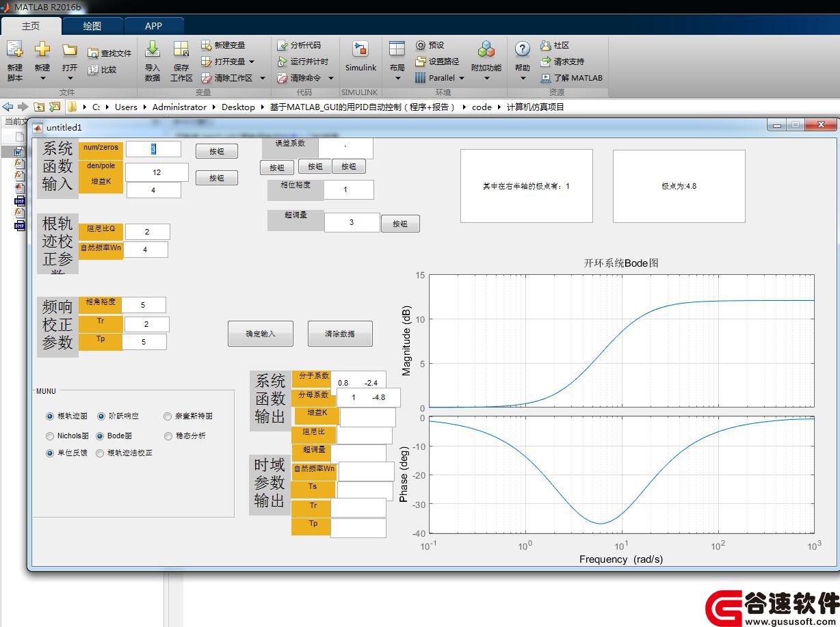The height and width of the screenshot is (627, 840).
Task: Expand the 清除工作区 dropdown arrow
Action: tap(261, 78)
